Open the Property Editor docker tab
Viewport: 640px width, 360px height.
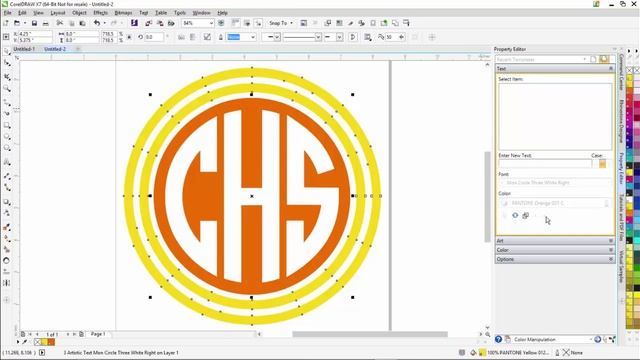click(621, 168)
